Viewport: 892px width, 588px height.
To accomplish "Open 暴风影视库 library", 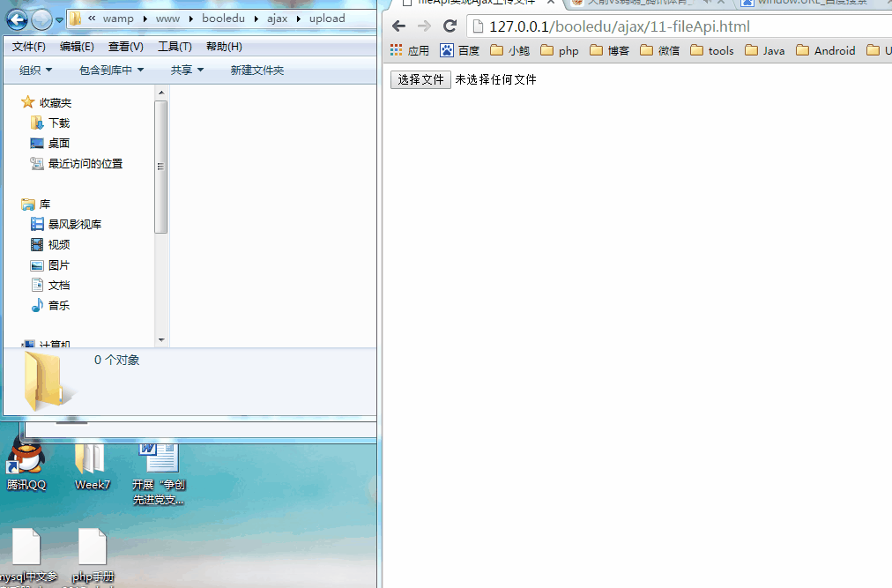I will coord(66,224).
